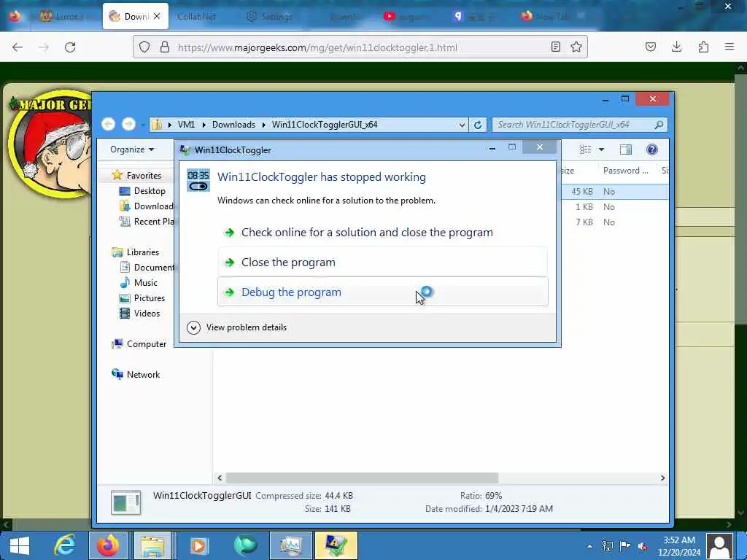Click Explorer forward navigation arrow
This screenshot has height=560, width=747.
(x=128, y=124)
